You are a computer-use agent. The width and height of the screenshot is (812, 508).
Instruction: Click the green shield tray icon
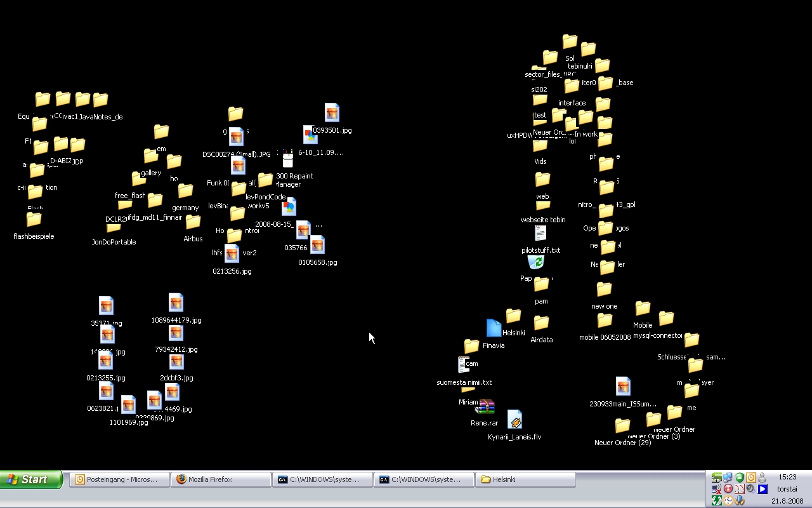739,478
